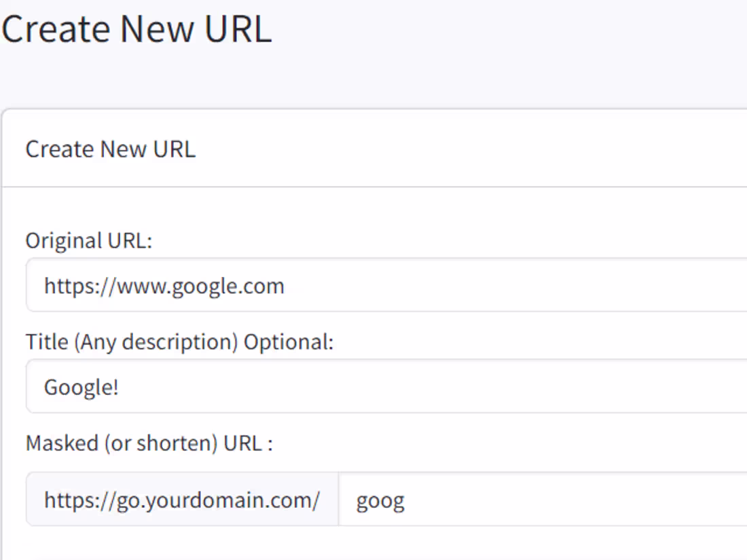Place cursor in the Google! title text
Viewport: 747px width, 560px height.
coord(81,386)
